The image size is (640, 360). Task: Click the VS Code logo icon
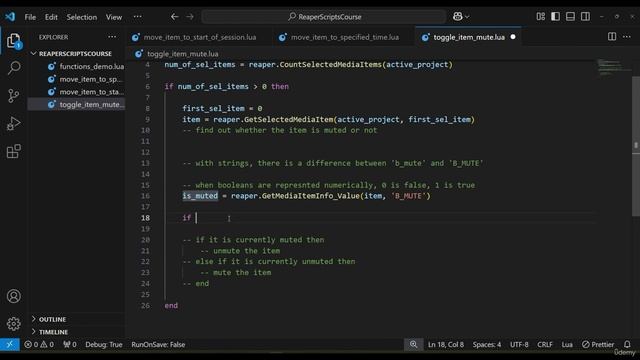pyautogui.click(x=10, y=17)
